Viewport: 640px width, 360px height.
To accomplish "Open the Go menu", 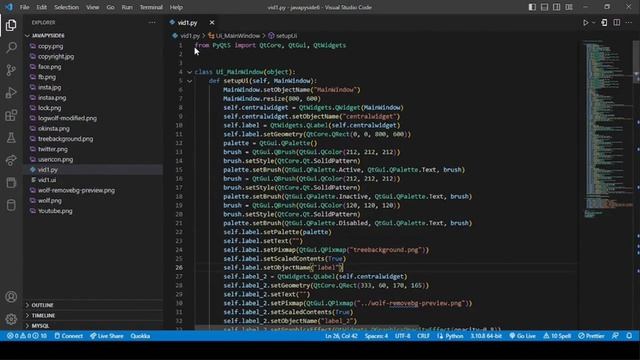I will [x=110, y=7].
